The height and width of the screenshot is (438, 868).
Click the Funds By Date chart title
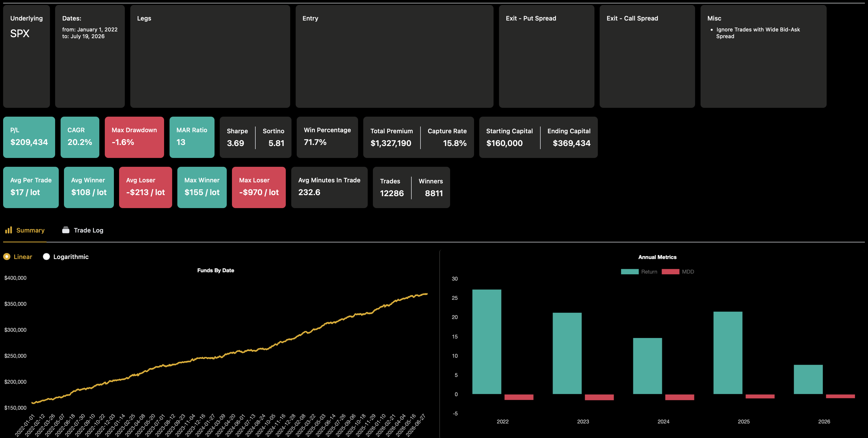(x=216, y=270)
